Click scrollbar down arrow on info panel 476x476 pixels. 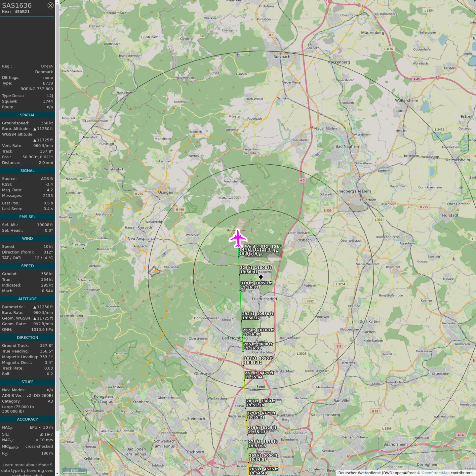[57, 474]
